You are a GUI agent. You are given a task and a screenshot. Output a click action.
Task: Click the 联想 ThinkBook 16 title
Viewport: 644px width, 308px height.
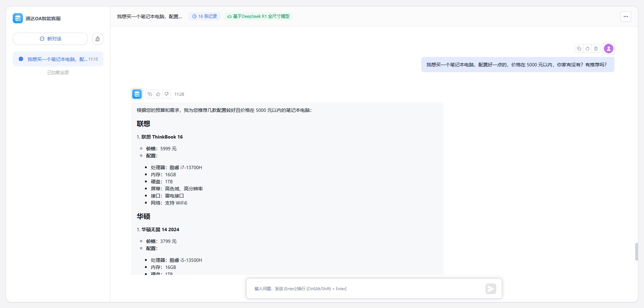162,137
